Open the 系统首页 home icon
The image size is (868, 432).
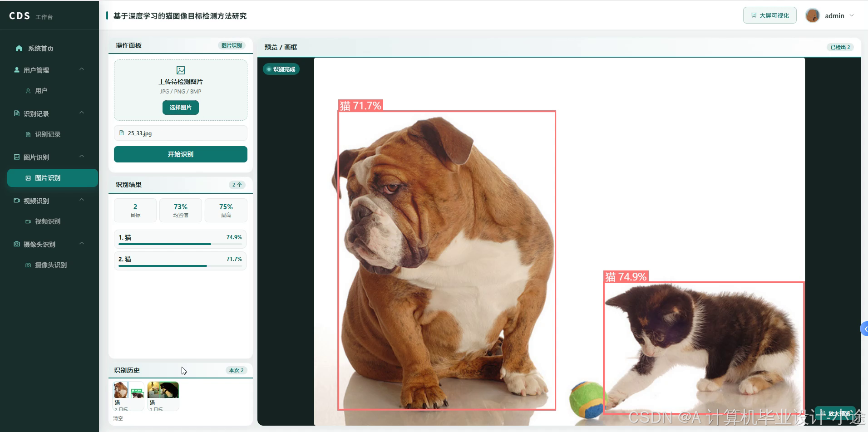tap(19, 49)
